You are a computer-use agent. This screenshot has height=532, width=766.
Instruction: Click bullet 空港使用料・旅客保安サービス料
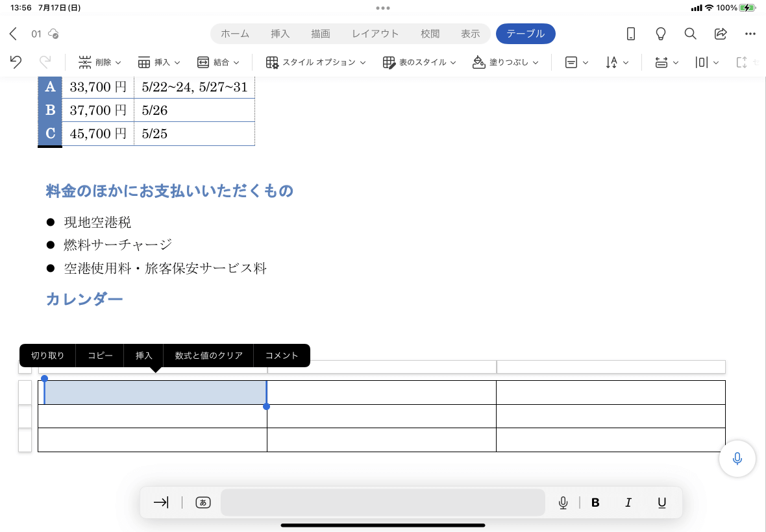(165, 268)
